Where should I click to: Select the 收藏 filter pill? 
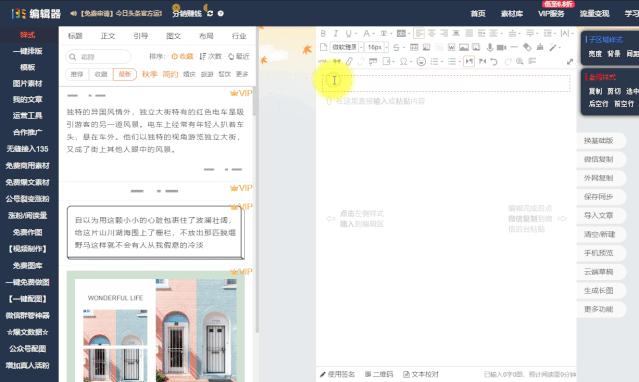coord(101,74)
